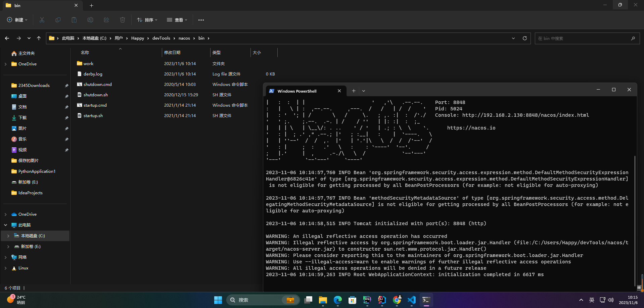Click the Rename icon in Explorer toolbar
The image size is (644, 308).
point(90,20)
